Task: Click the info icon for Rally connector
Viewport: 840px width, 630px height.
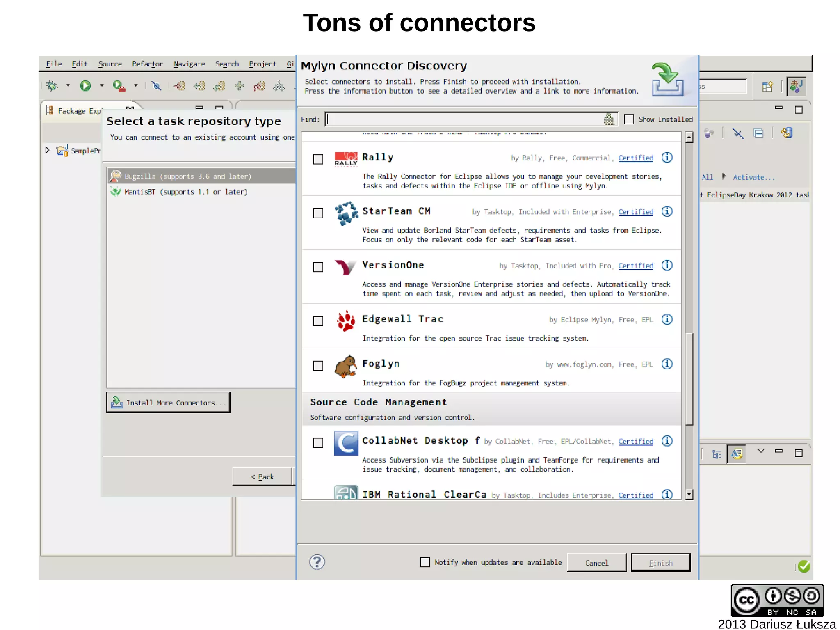Action: pyautogui.click(x=667, y=158)
